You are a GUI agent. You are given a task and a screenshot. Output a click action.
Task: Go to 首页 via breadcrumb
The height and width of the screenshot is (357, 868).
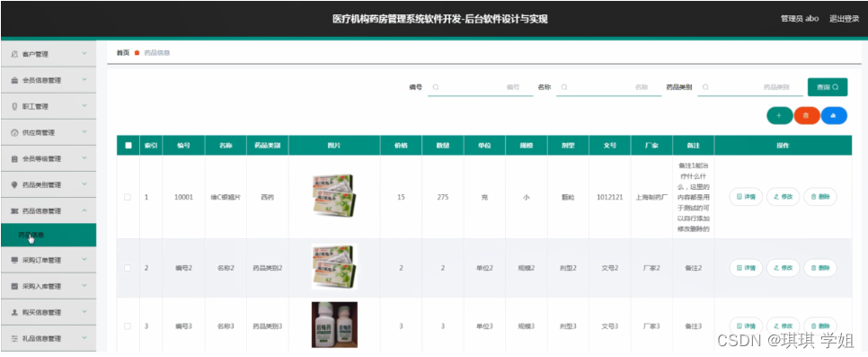click(x=122, y=53)
